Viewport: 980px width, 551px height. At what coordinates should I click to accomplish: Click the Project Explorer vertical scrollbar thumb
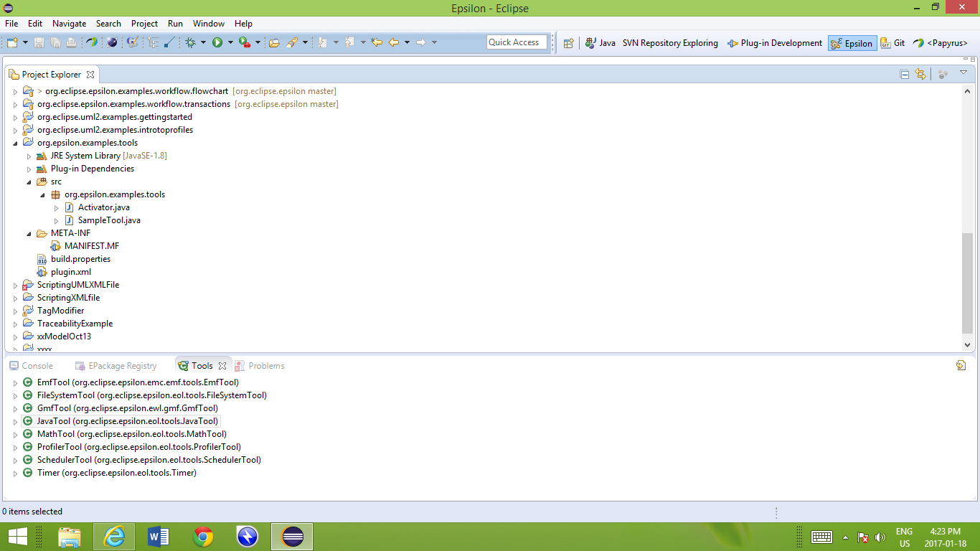967,283
